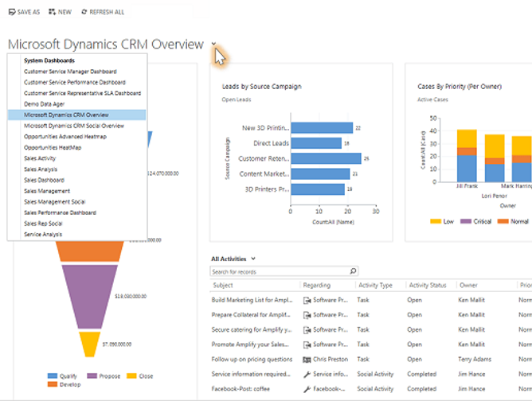
Task: Click in the Search for records field
Action: click(x=279, y=271)
